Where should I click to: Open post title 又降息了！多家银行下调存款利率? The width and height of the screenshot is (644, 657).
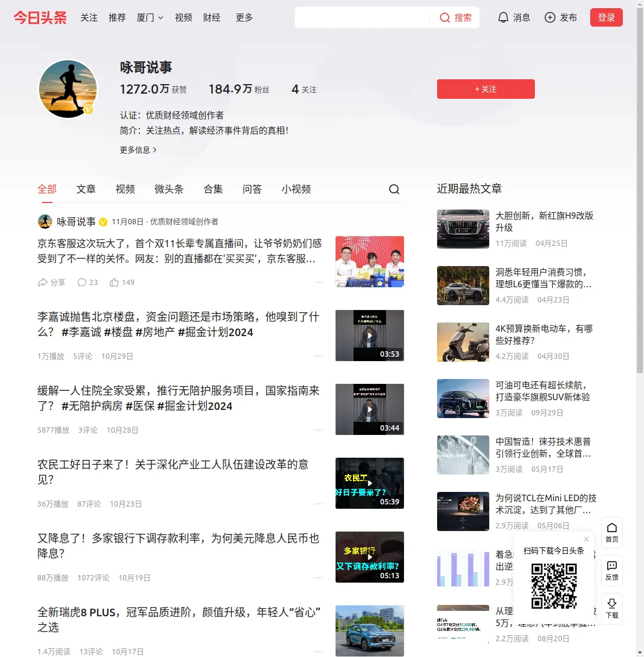(x=178, y=546)
